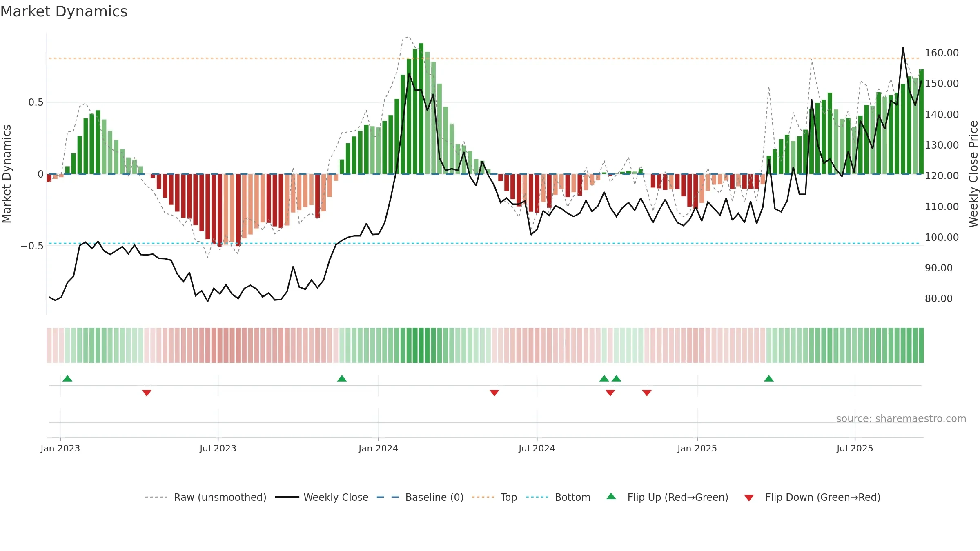Click the Flip Up marker near March 2025

[x=769, y=379]
